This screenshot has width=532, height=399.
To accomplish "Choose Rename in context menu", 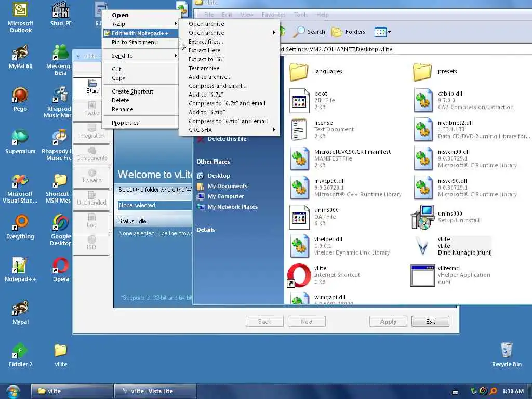I will pos(141,109).
